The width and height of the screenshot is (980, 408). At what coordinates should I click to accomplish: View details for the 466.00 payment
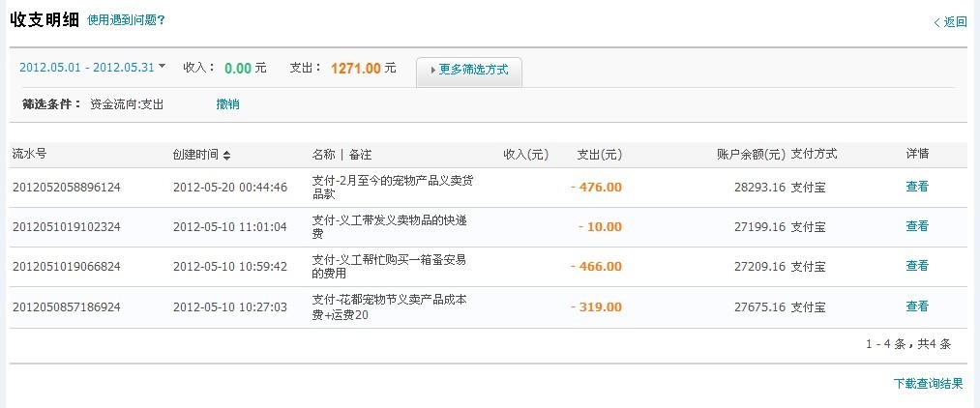tap(916, 266)
